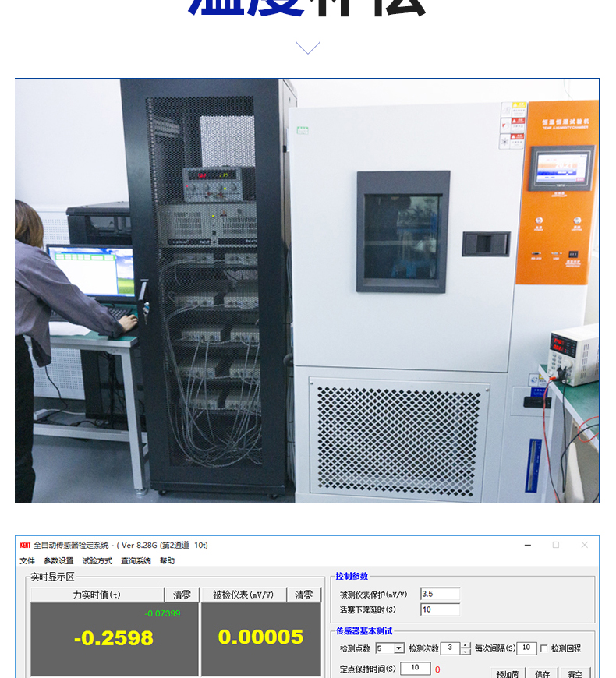
Task: Decrease 检测次数 with the down arrow
Action: (x=466, y=652)
